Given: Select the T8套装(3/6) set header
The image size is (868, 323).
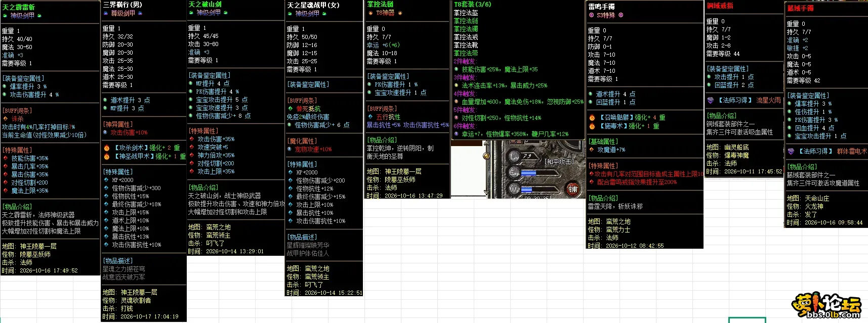Looking at the screenshot, I should pos(473,4).
